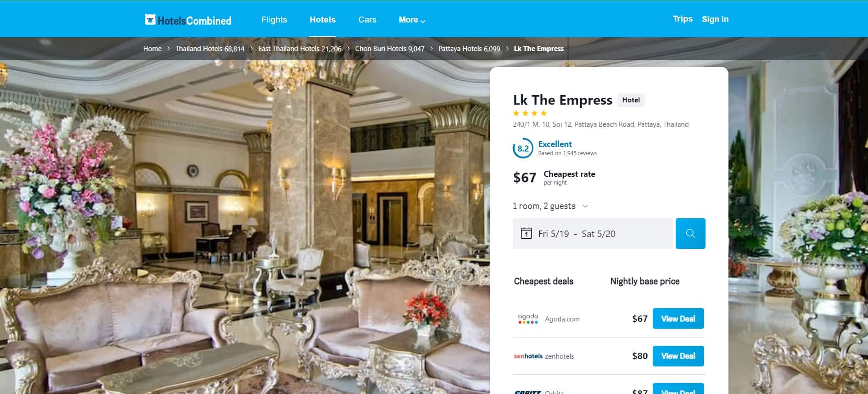868x394 pixels.
Task: Click the zenhotels logo icon
Action: pyautogui.click(x=528, y=356)
